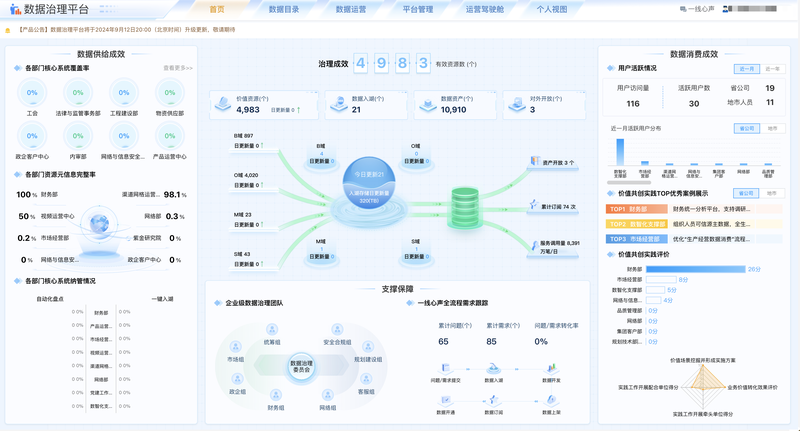Click the 数据入湖 step icon in workflow
Screen dimensions: 800x431
point(493,368)
